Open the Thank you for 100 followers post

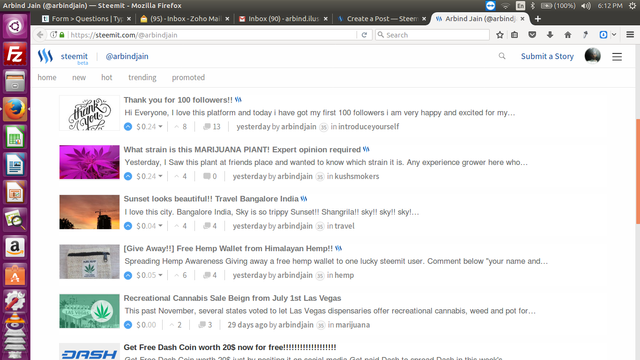(178, 100)
